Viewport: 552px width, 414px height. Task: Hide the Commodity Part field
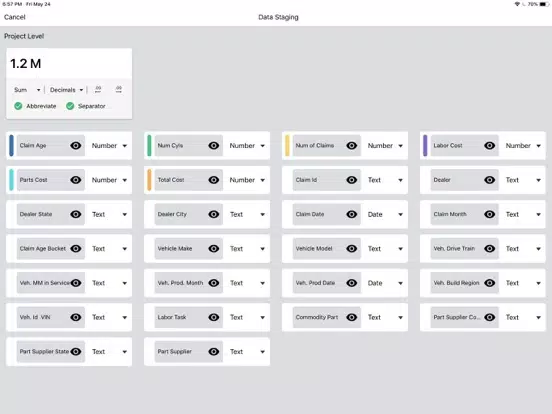tap(352, 317)
